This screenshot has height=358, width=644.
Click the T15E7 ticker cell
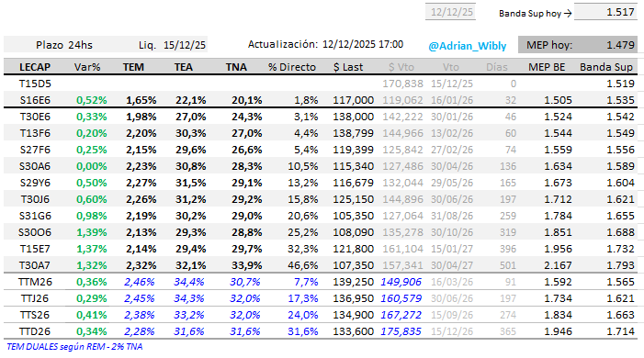coord(35,249)
